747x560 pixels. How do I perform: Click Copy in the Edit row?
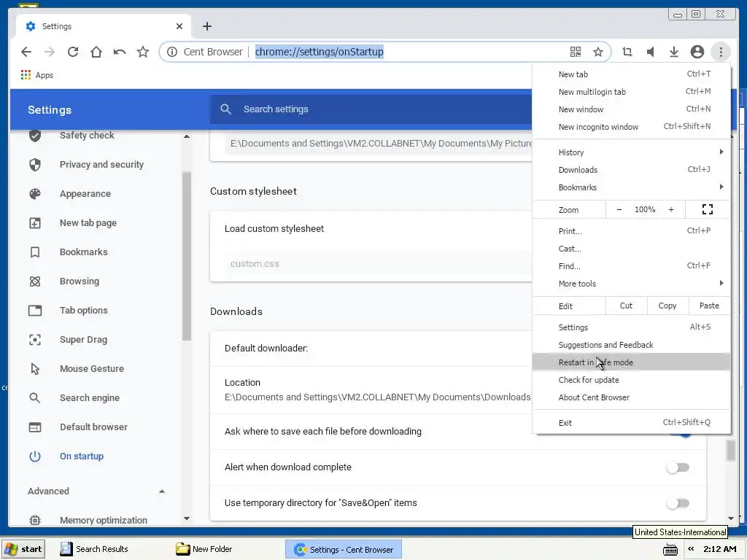click(x=667, y=306)
